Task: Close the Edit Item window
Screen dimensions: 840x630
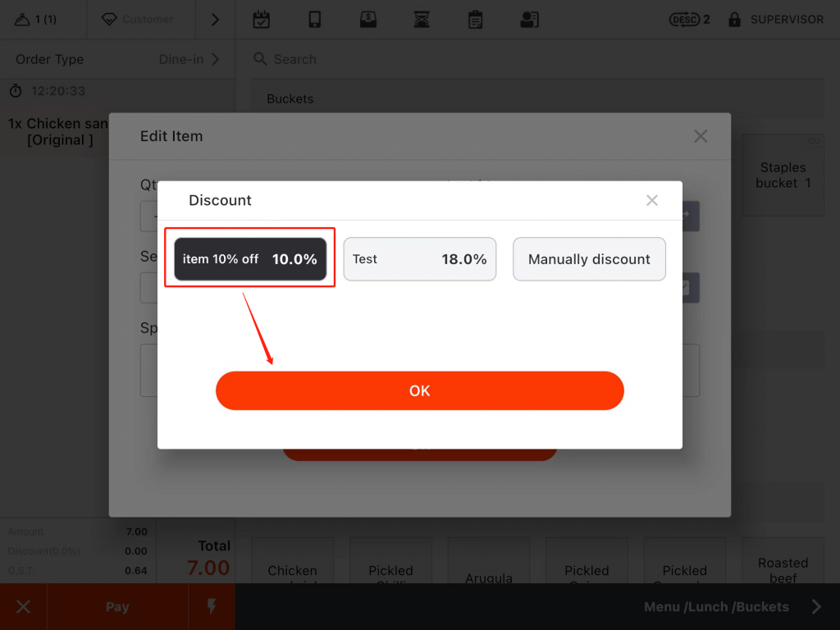Action: [x=701, y=136]
